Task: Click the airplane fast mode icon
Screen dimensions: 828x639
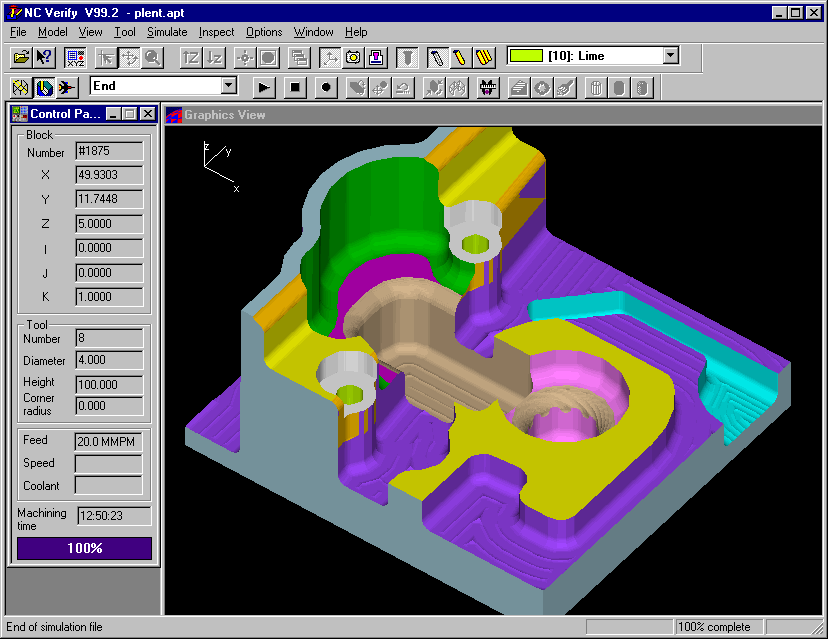Action: click(x=67, y=87)
